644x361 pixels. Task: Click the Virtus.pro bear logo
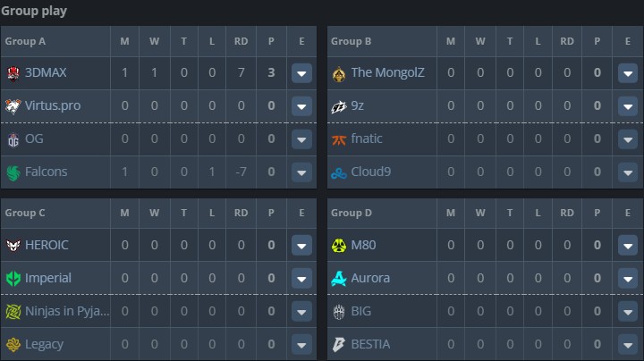coord(13,105)
